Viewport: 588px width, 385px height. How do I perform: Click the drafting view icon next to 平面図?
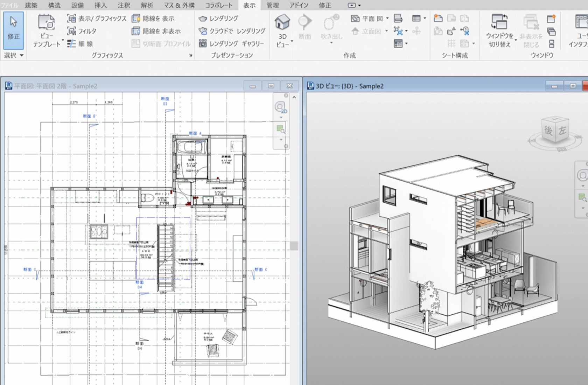[x=398, y=19]
